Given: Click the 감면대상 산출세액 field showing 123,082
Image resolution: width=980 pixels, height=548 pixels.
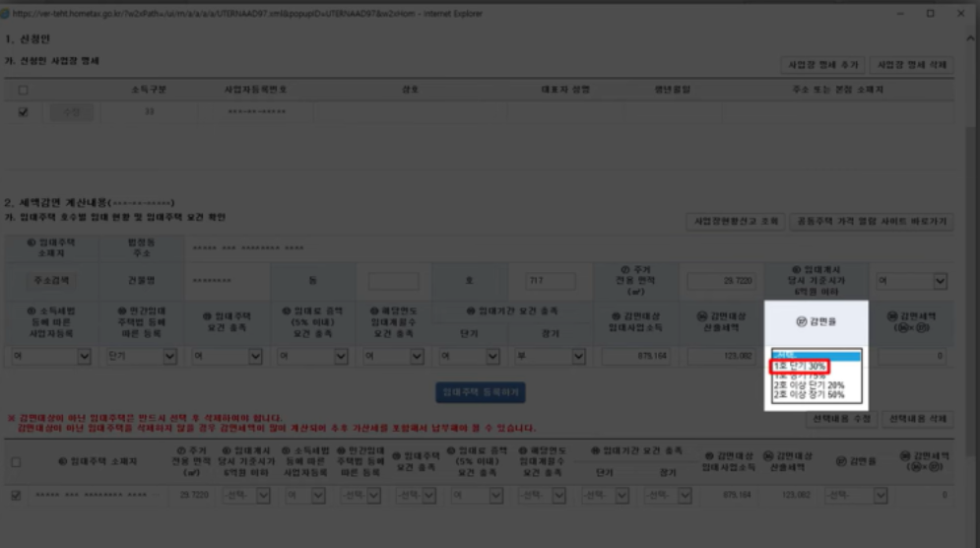Looking at the screenshot, I should [721, 356].
